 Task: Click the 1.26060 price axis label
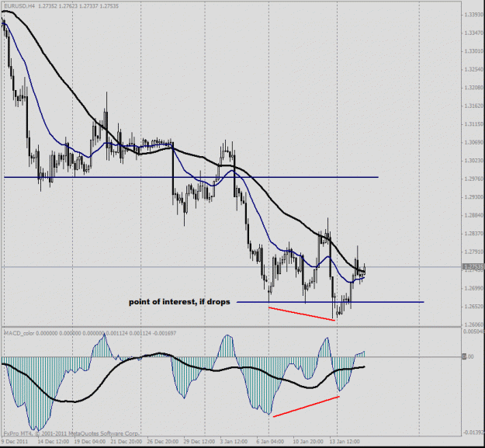474,325
